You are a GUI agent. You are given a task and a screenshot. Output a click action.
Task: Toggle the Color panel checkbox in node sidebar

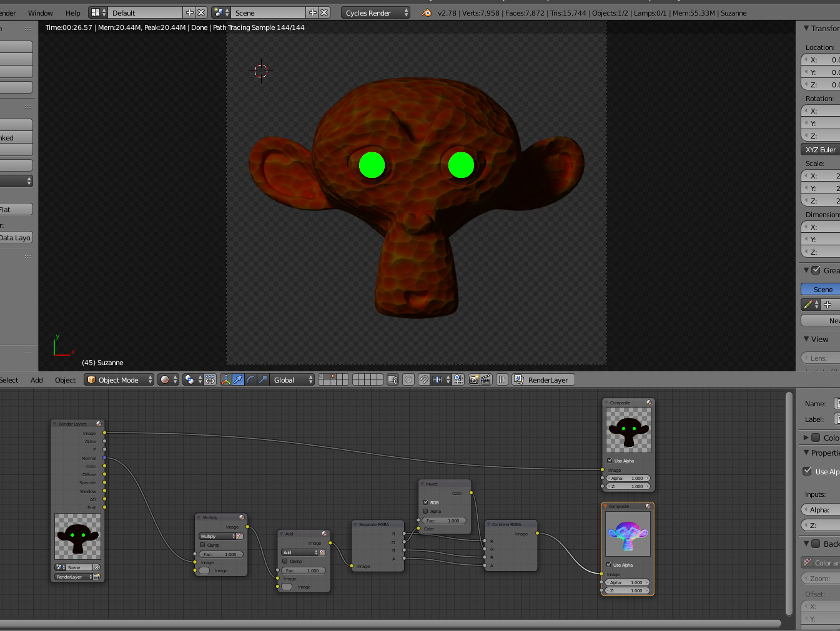(816, 438)
